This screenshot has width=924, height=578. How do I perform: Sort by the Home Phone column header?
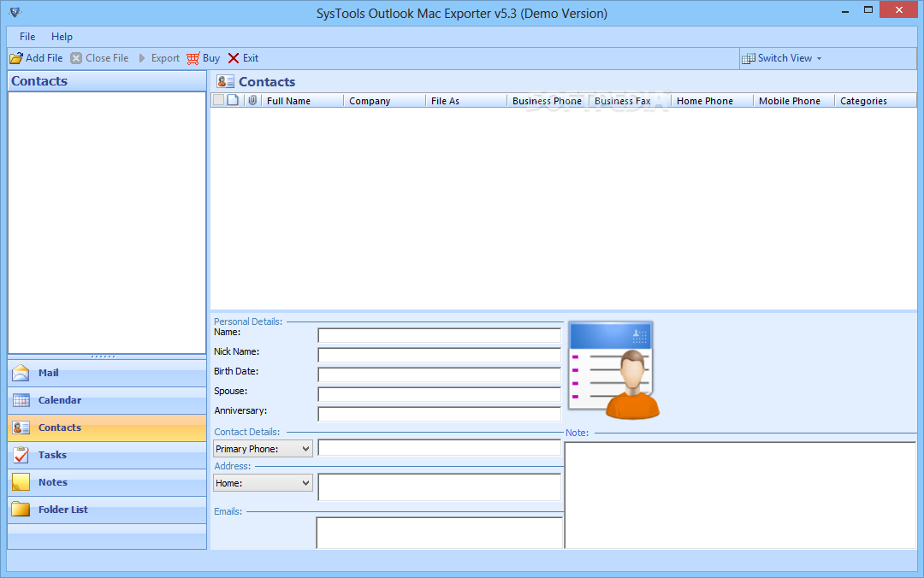tap(713, 101)
